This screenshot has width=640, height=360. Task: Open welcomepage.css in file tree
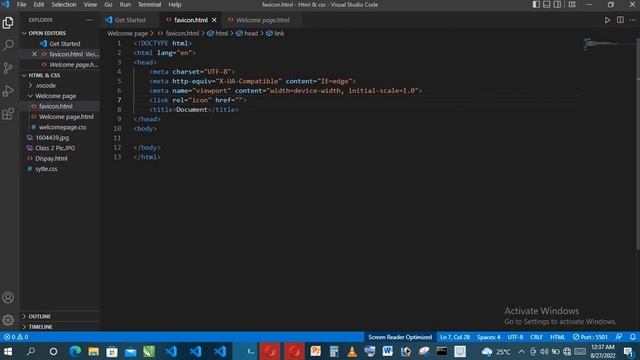click(62, 127)
